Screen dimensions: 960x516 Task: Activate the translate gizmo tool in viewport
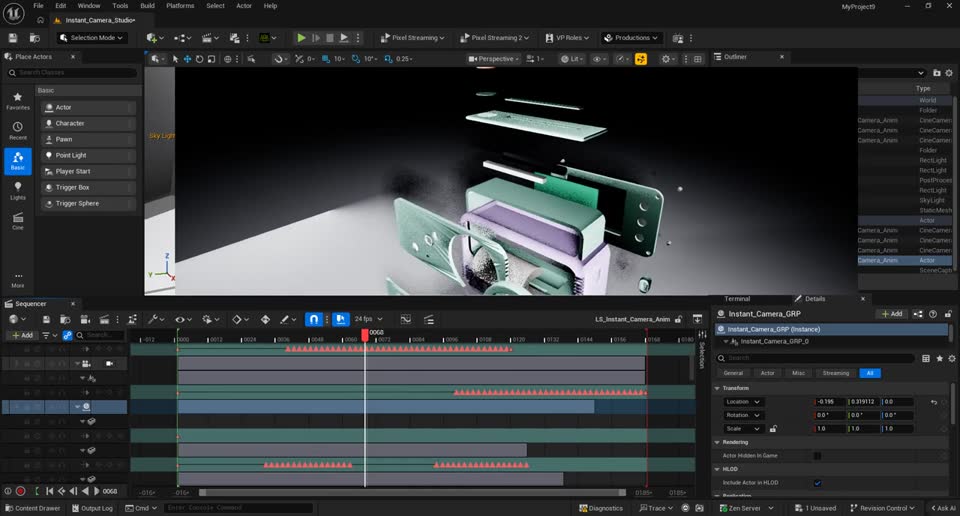point(187,59)
